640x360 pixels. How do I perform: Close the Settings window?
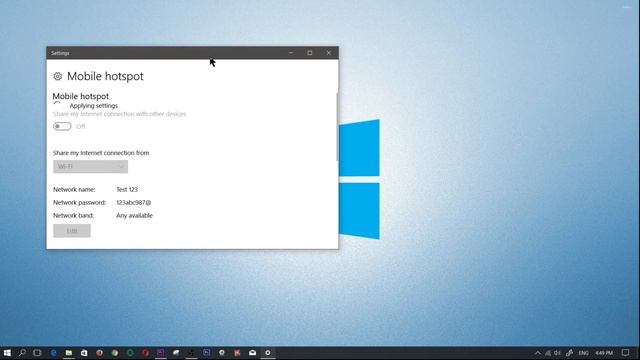(x=329, y=53)
